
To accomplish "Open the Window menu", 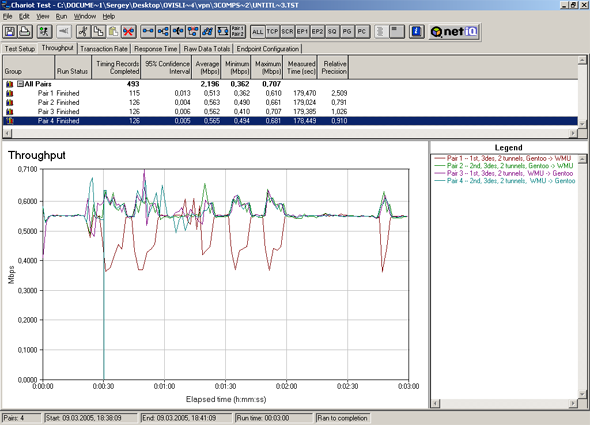I will pos(85,17).
